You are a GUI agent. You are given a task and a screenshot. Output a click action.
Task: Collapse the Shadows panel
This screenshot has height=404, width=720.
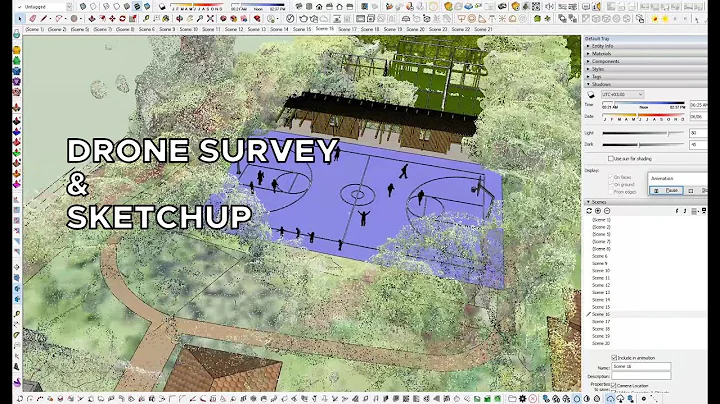(x=645, y=84)
